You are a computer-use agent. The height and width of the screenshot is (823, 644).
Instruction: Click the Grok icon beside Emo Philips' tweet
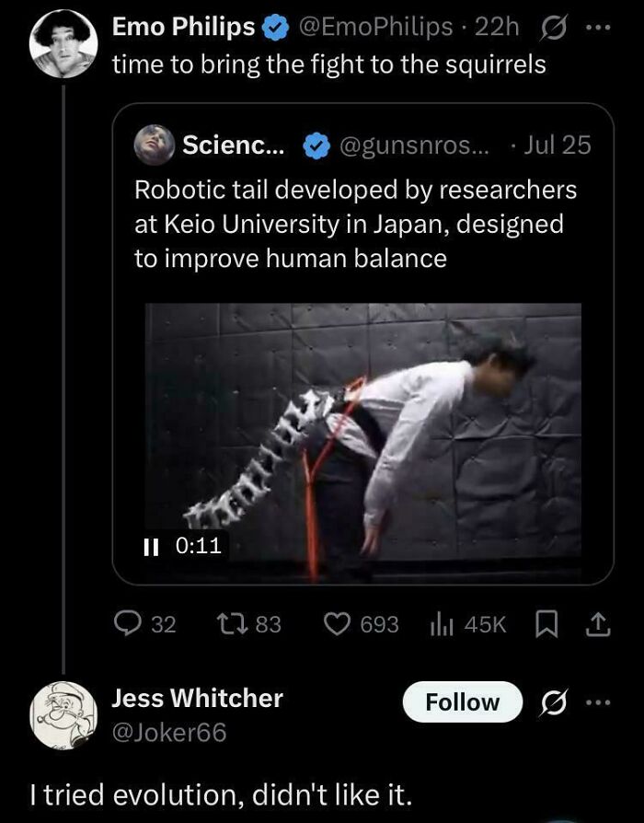(x=553, y=26)
